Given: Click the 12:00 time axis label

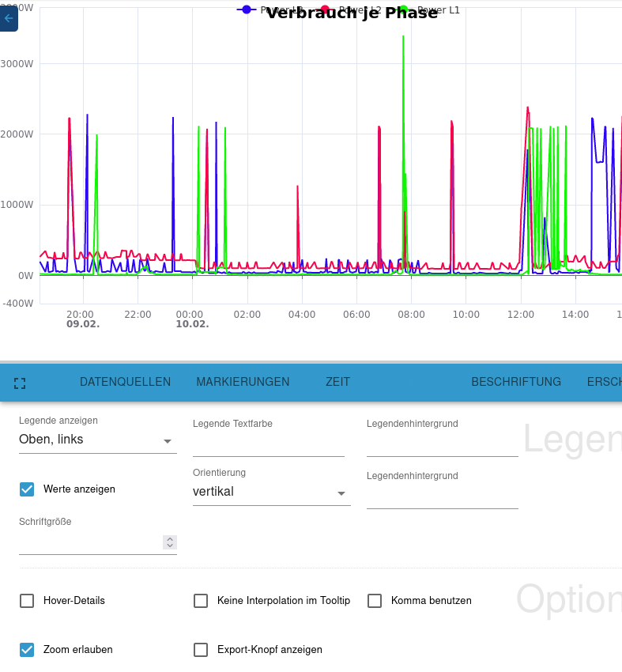Looking at the screenshot, I should pos(521,315).
